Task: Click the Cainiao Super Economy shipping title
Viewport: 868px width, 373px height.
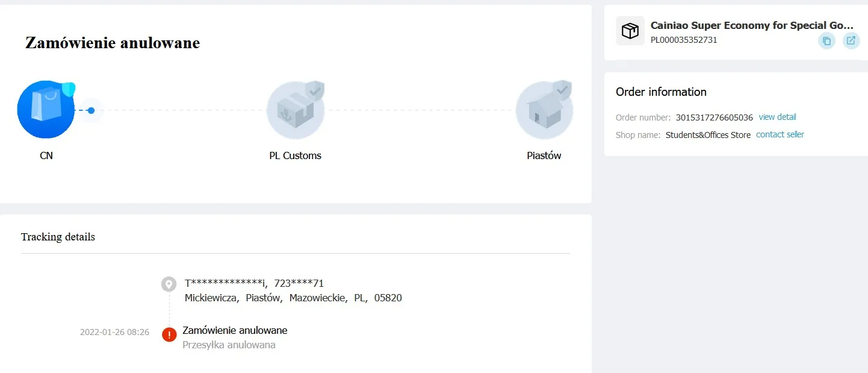Action: 752,25
